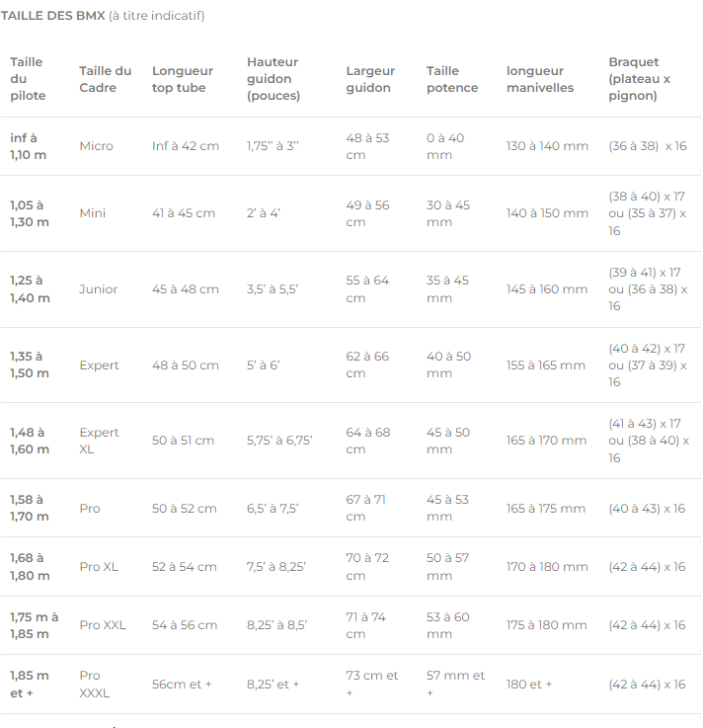Screen dimensions: 703x728
Task: Select the 'Pro XXL' frame size cell
Action: tap(103, 625)
